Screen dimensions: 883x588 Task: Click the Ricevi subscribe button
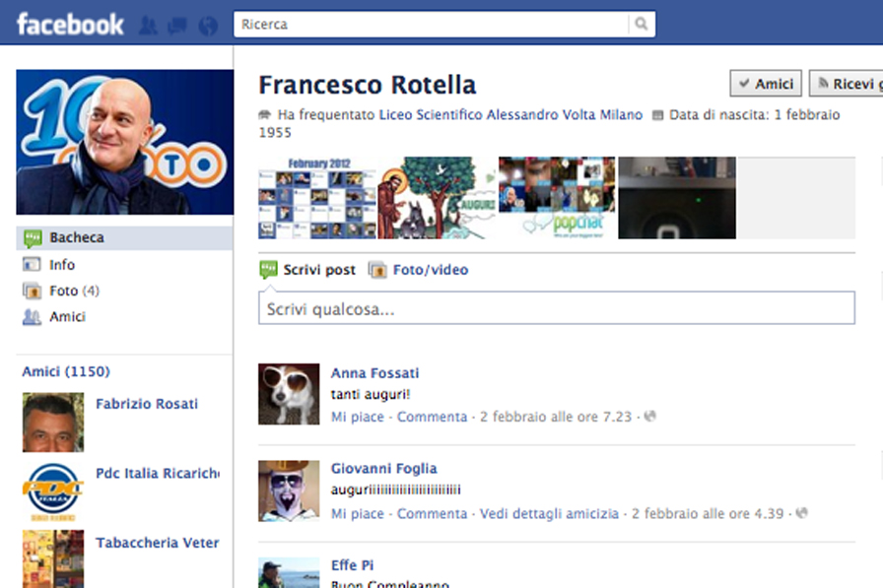tap(846, 84)
